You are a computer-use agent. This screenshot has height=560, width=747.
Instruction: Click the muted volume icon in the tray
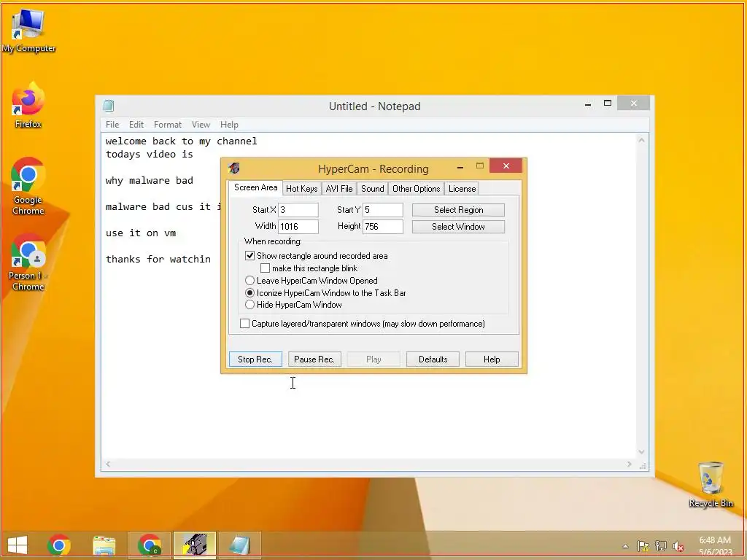click(678, 546)
